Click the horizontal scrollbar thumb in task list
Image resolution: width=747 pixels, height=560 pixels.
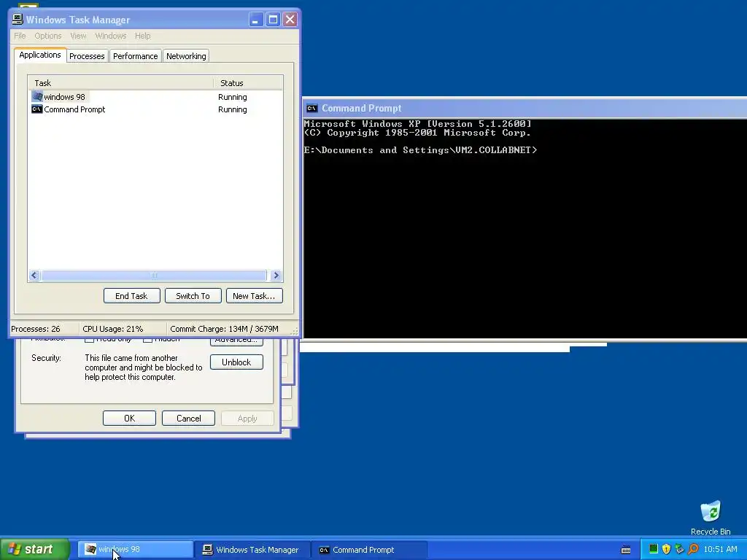153,275
